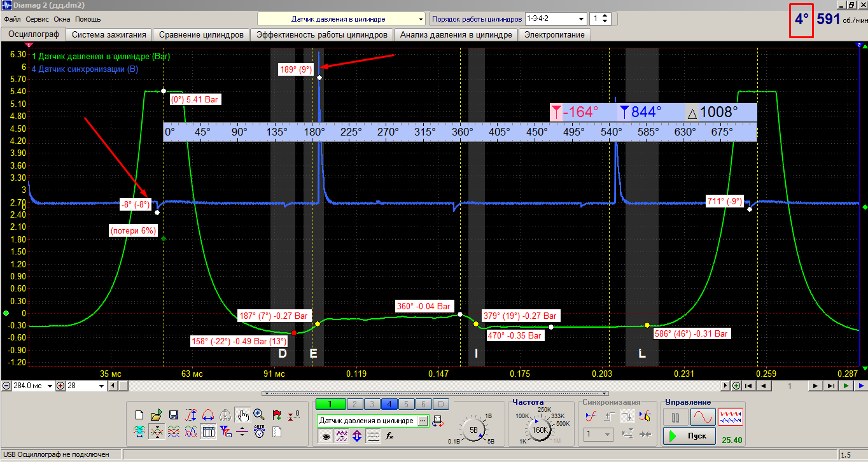
Task: Toggle channel 2 button
Action: click(355, 404)
